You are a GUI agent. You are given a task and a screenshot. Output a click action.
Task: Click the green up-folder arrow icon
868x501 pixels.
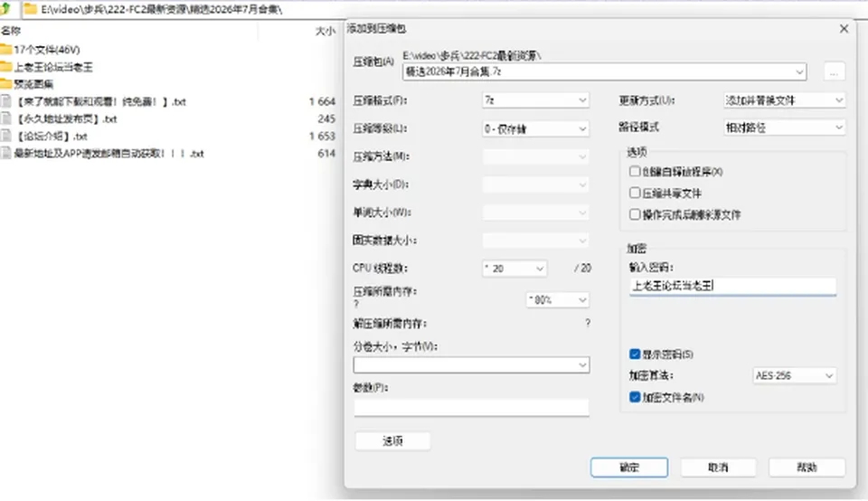(5, 8)
